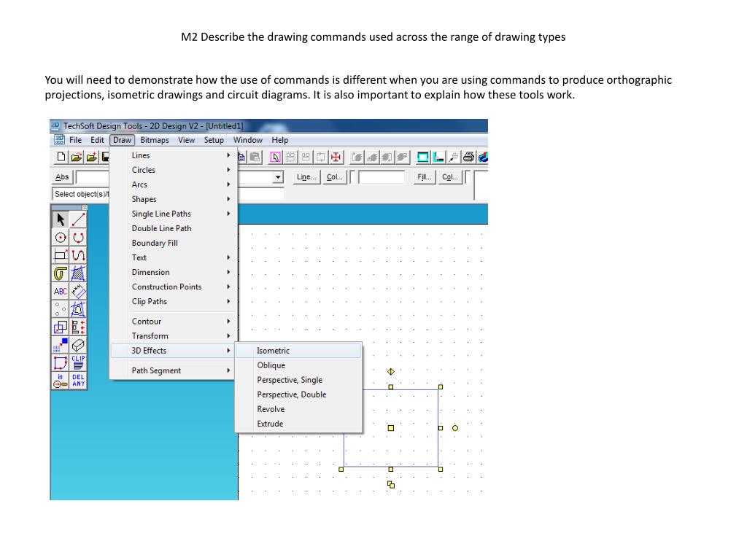
Task: Select the Circle drawing tool
Action: click(x=60, y=237)
